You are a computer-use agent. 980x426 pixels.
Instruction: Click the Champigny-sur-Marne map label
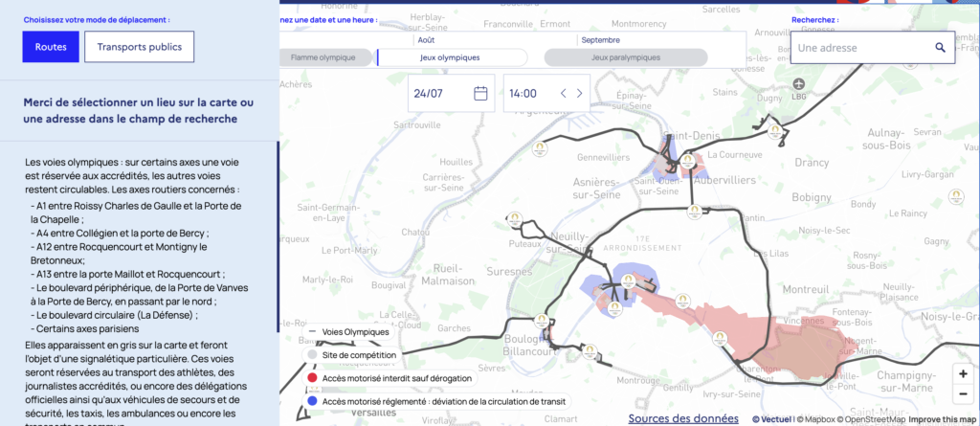tap(905, 381)
